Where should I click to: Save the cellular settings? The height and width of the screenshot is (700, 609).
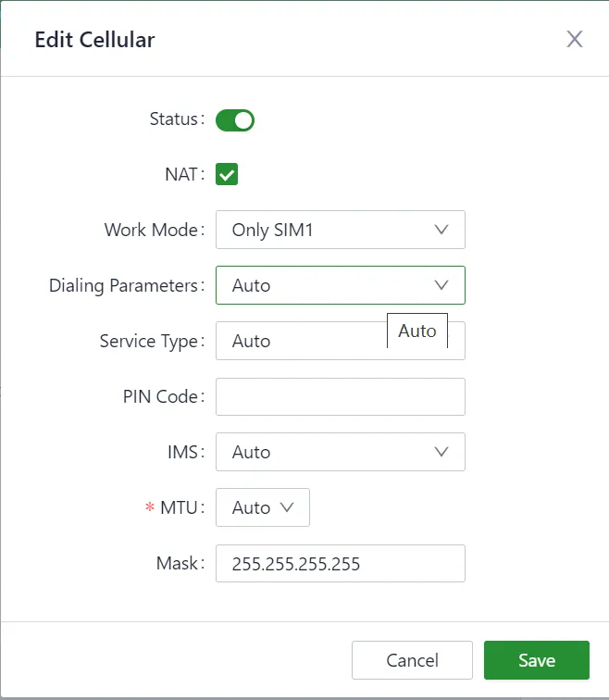(537, 660)
